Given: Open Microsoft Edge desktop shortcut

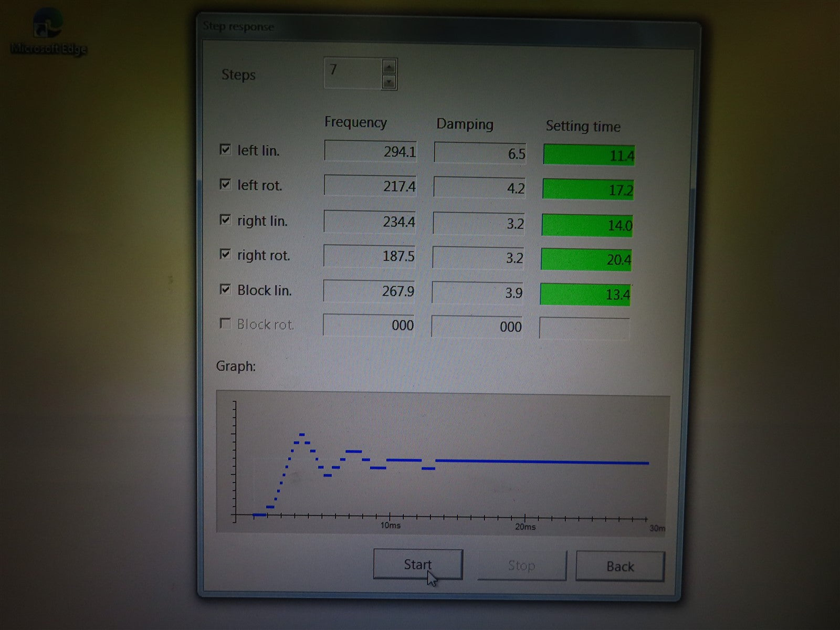Looking at the screenshot, I should 47,31.
